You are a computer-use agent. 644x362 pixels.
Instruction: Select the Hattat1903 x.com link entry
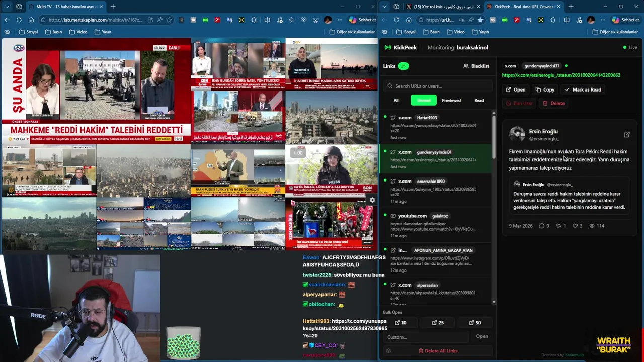pos(436,128)
